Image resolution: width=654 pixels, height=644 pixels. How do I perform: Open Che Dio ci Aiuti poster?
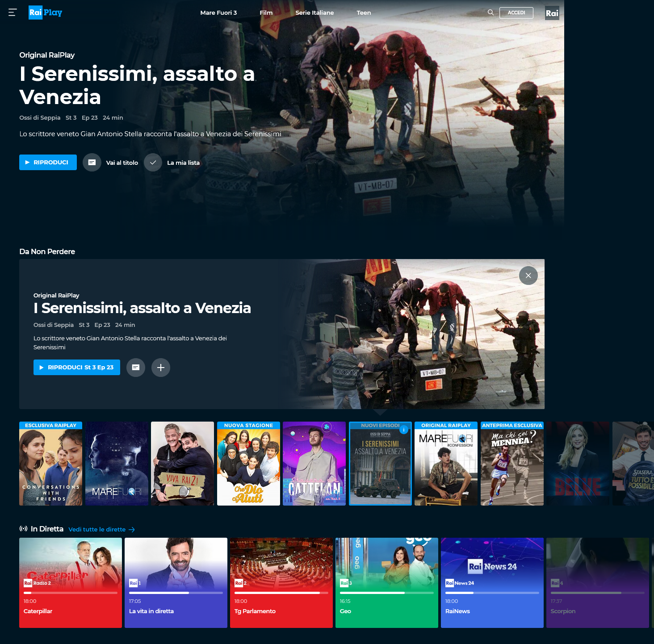(248, 464)
